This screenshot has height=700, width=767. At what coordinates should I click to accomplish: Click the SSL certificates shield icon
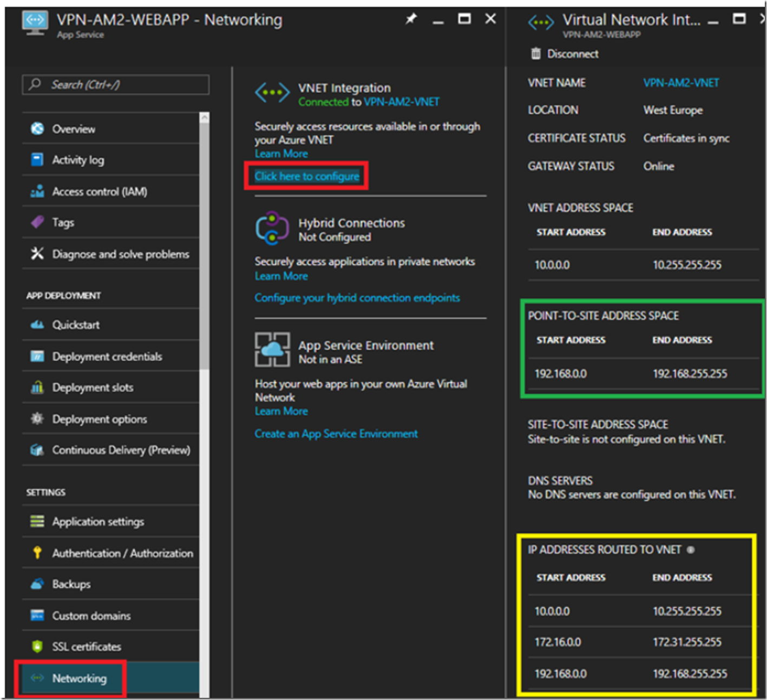pyautogui.click(x=37, y=646)
